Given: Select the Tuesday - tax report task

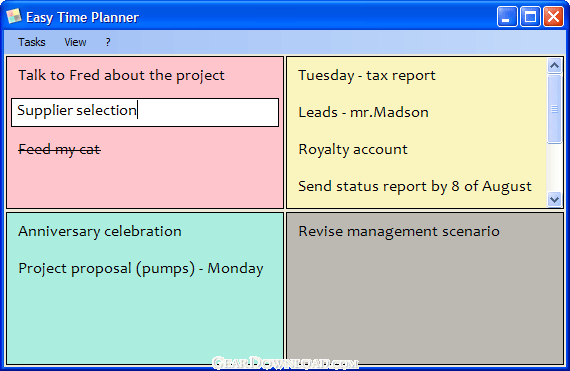Looking at the screenshot, I should point(366,76).
